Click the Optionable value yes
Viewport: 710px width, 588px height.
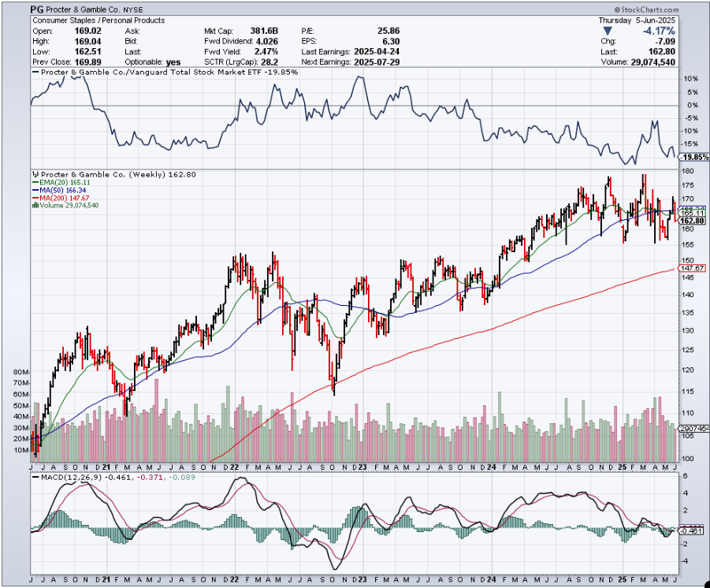tap(173, 62)
